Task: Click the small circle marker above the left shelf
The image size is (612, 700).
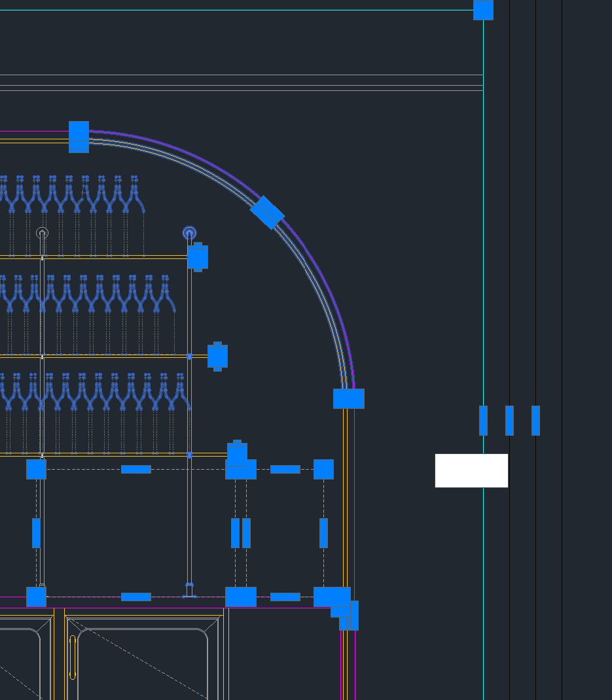Action: (41, 232)
